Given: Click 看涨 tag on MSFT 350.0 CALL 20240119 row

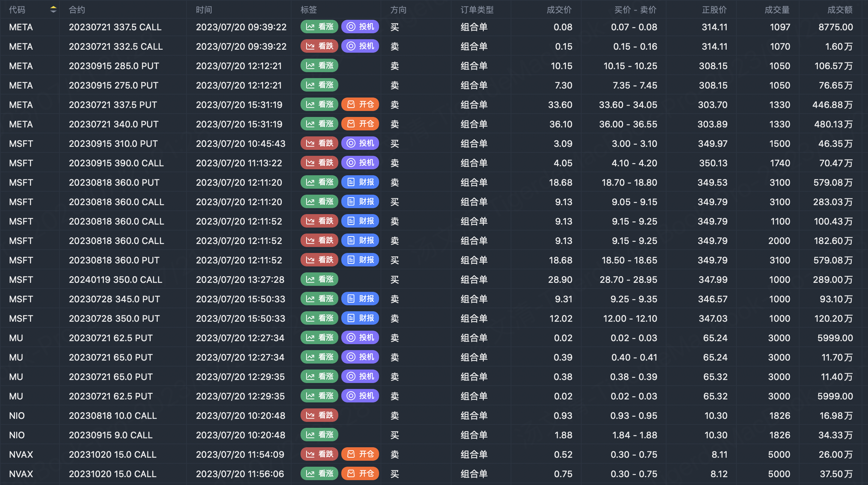Looking at the screenshot, I should (x=319, y=279).
